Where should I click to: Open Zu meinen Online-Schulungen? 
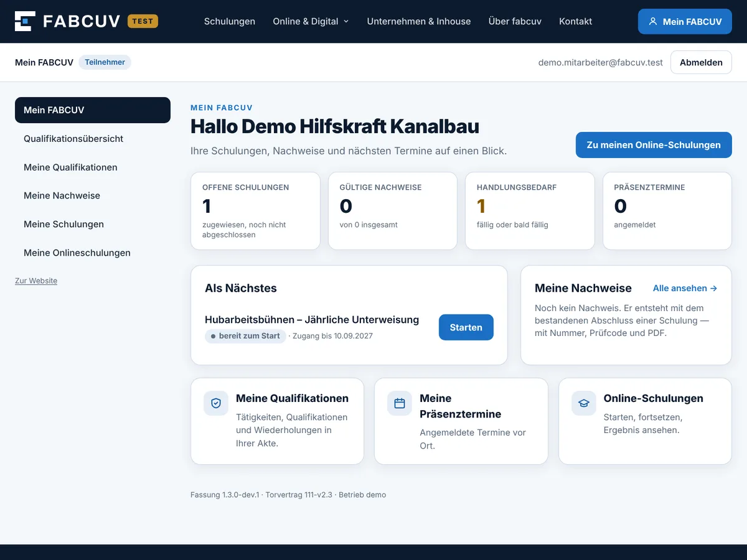click(x=654, y=145)
